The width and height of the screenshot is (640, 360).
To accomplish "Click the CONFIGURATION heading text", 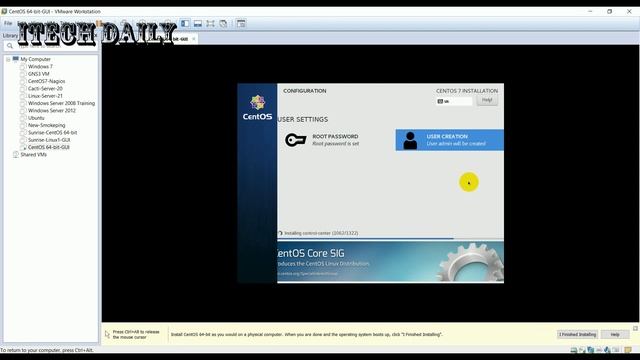I will click(x=305, y=91).
